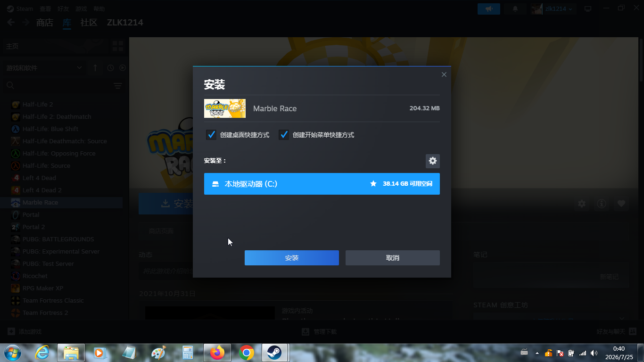Open the Steam menu

point(20,9)
